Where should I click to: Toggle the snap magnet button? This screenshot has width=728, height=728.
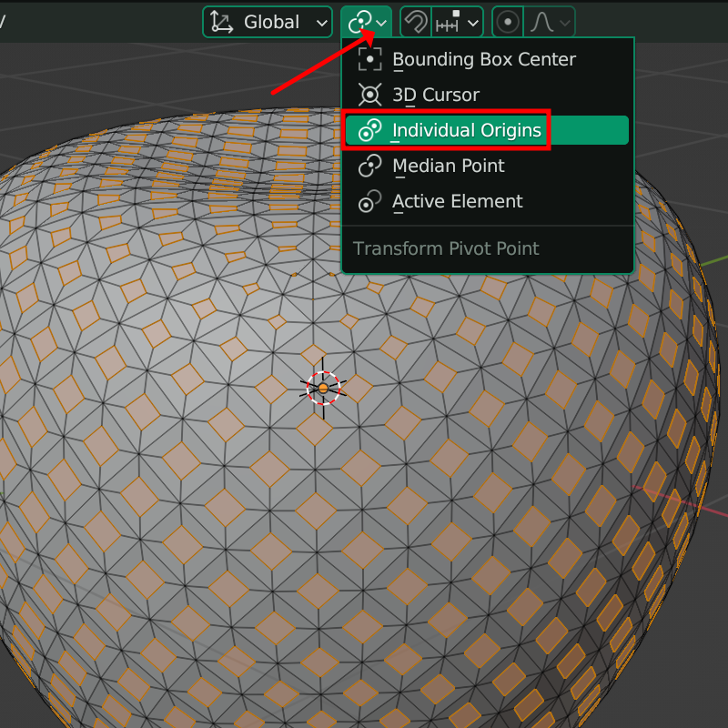(x=416, y=22)
